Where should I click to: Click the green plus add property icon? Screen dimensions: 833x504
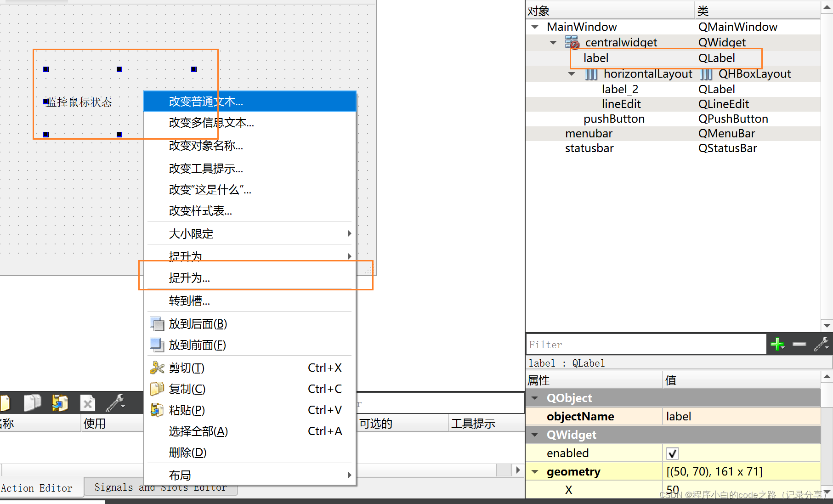tap(777, 344)
